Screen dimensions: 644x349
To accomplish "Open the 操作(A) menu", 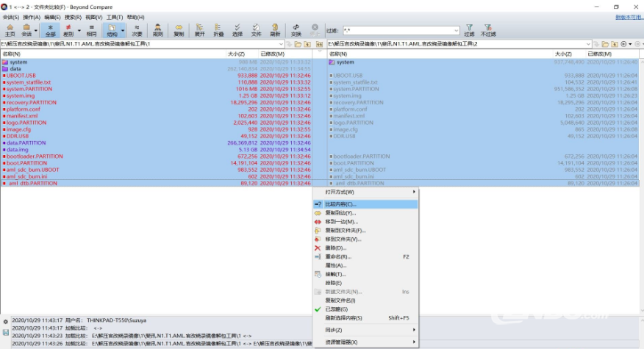I will click(32, 17).
